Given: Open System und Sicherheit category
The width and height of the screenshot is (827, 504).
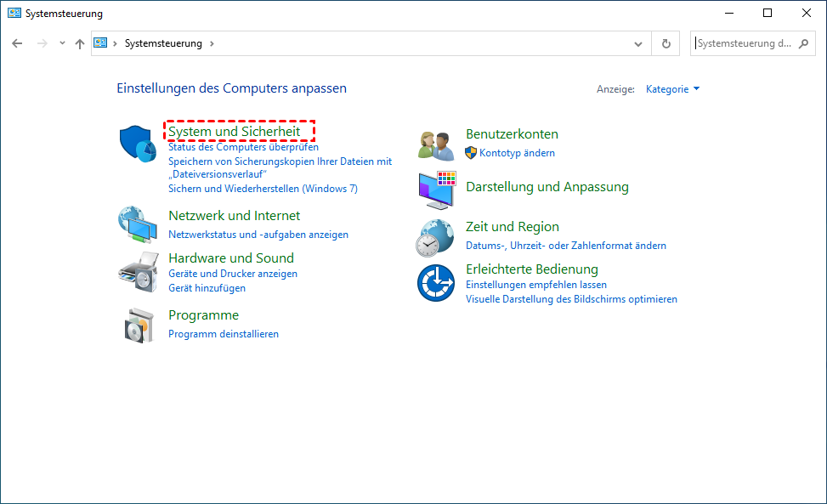Looking at the screenshot, I should pos(235,131).
